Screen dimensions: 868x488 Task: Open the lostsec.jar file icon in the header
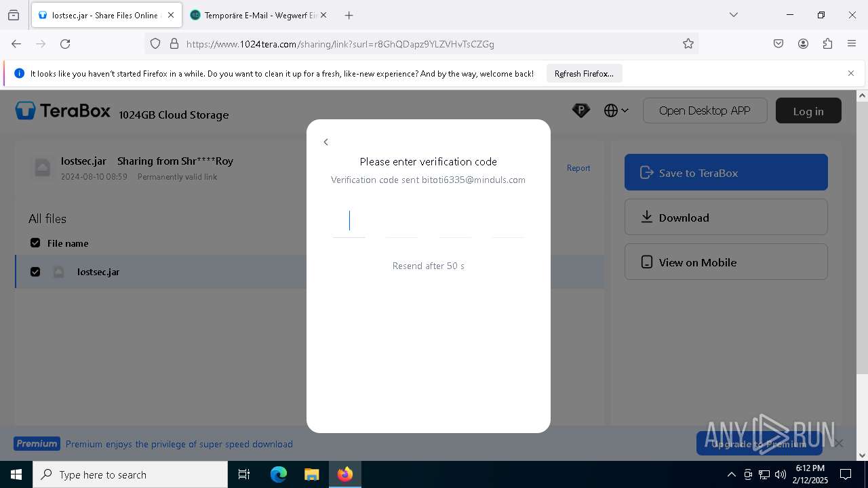click(43, 167)
